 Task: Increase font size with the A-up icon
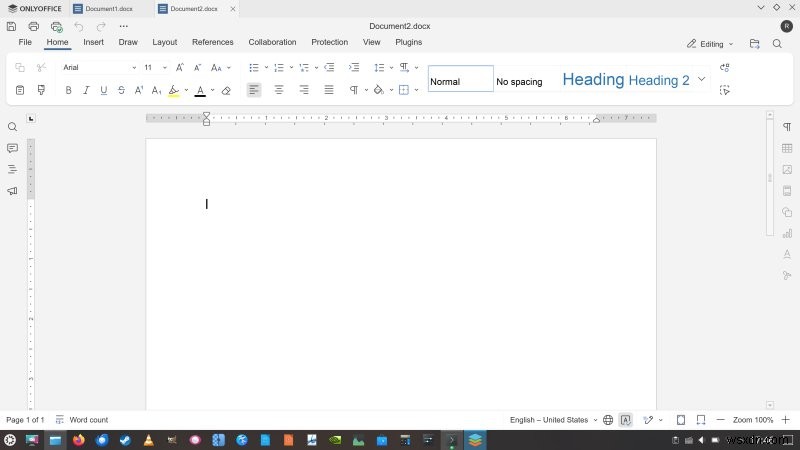coord(180,67)
